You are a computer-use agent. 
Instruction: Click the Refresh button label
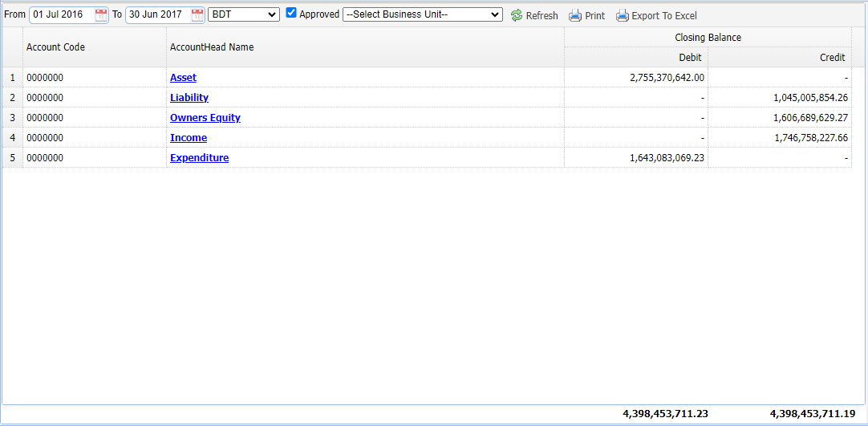[542, 16]
